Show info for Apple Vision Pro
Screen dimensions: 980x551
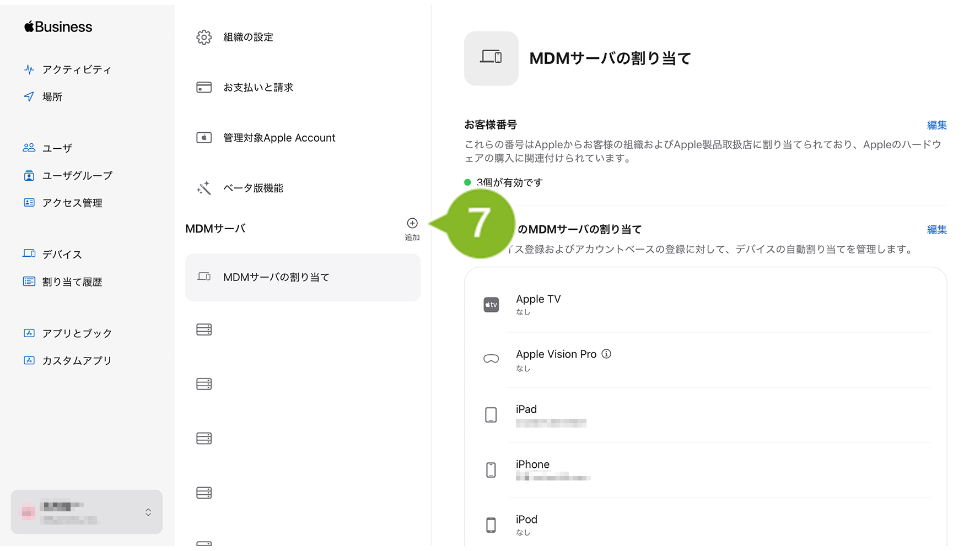click(x=606, y=354)
